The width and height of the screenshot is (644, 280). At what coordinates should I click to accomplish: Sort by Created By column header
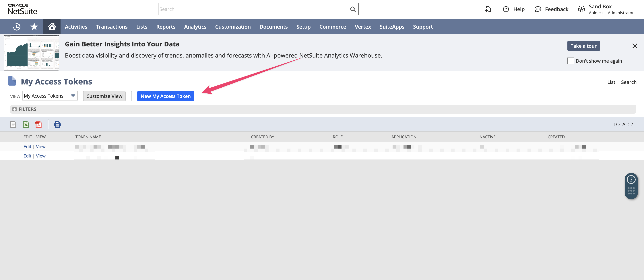[x=263, y=137]
